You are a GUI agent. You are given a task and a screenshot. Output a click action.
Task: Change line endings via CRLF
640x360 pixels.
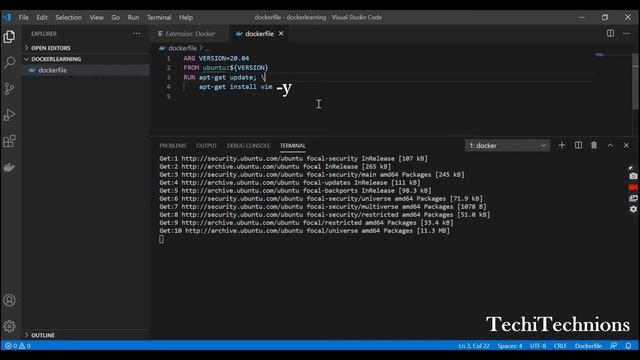pyautogui.click(x=560, y=346)
